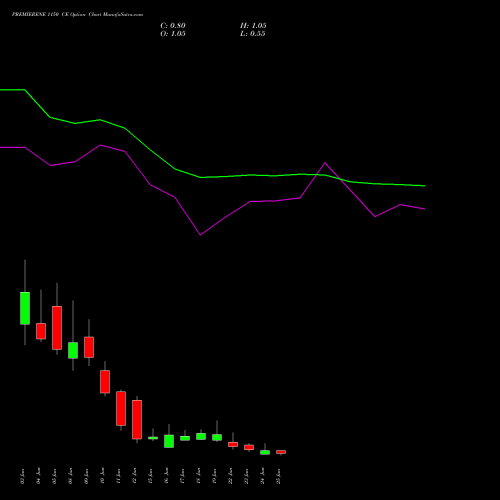The image size is (500, 500).
Task: Click the red candle for 04 Jun
Action: click(x=41, y=331)
